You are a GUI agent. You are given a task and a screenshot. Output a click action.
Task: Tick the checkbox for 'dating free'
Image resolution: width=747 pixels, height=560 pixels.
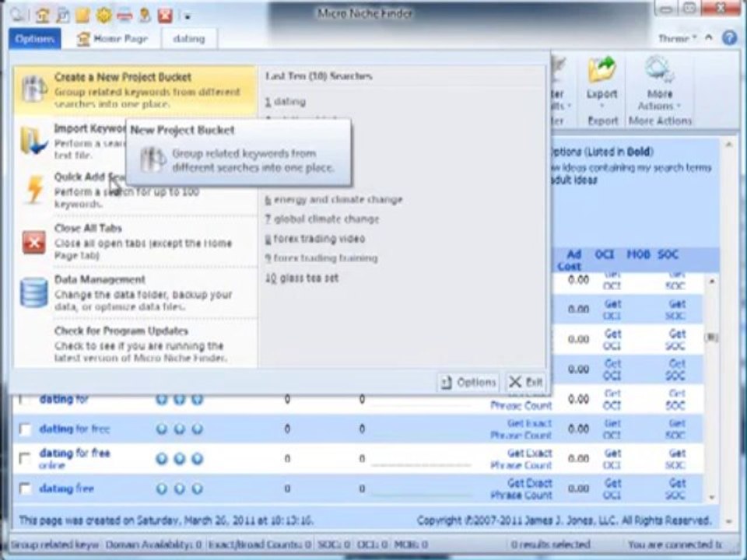point(25,488)
